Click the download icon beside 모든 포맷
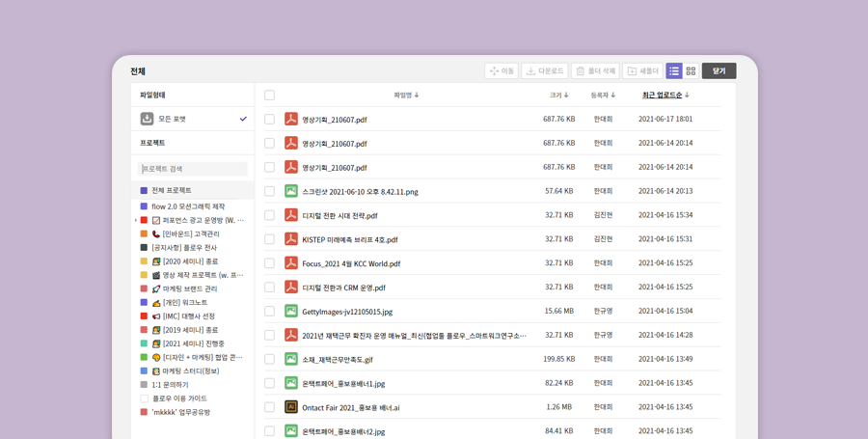 tap(147, 119)
